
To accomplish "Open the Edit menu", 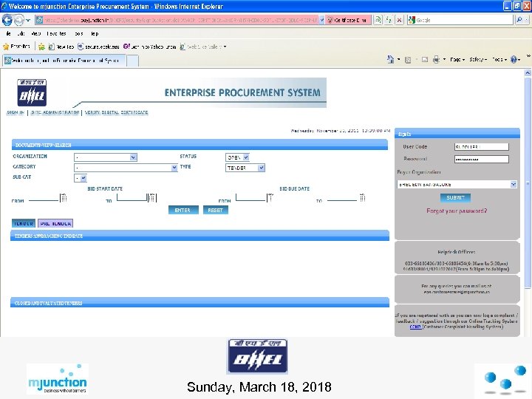I will click(x=21, y=33).
